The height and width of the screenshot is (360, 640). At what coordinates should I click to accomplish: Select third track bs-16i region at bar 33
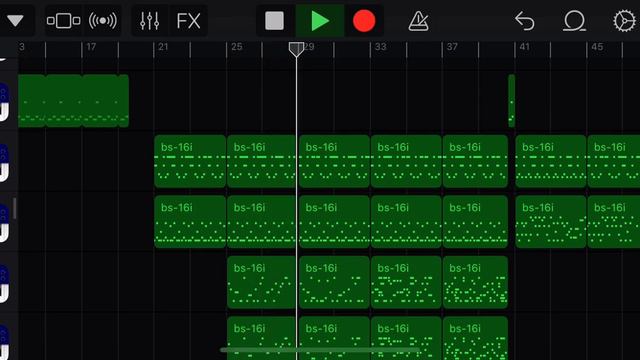pyautogui.click(x=406, y=222)
